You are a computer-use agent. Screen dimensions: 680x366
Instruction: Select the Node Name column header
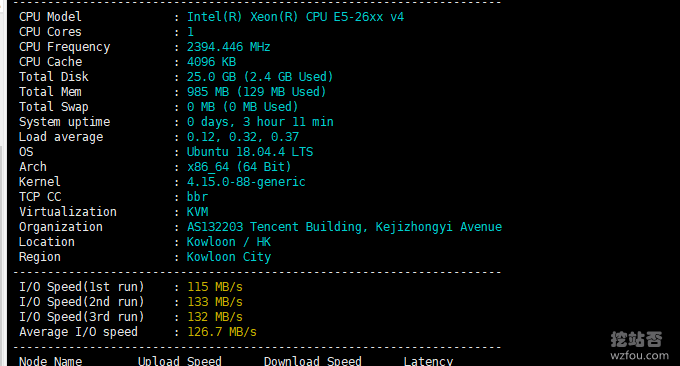(x=50, y=361)
